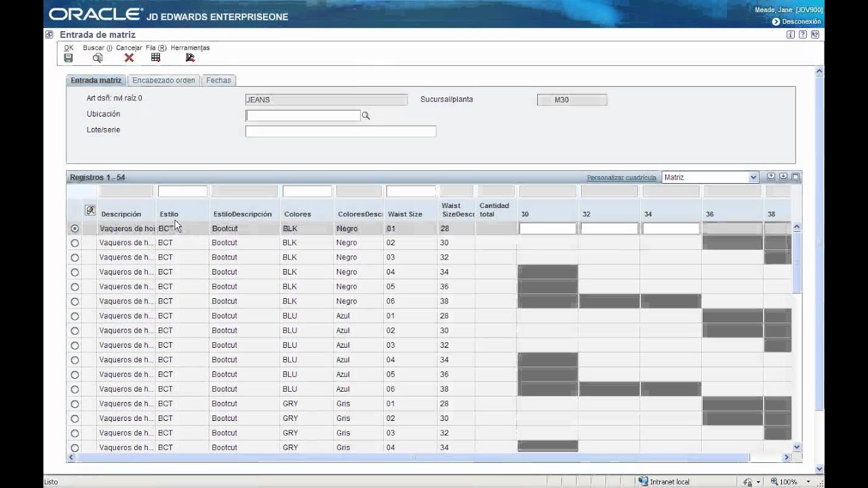The height and width of the screenshot is (488, 868).
Task: Click the About info icon
Action: point(791,35)
